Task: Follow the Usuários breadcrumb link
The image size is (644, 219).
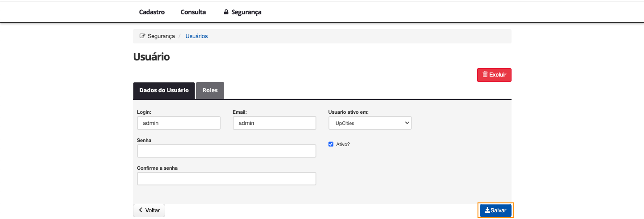Action: (196, 36)
